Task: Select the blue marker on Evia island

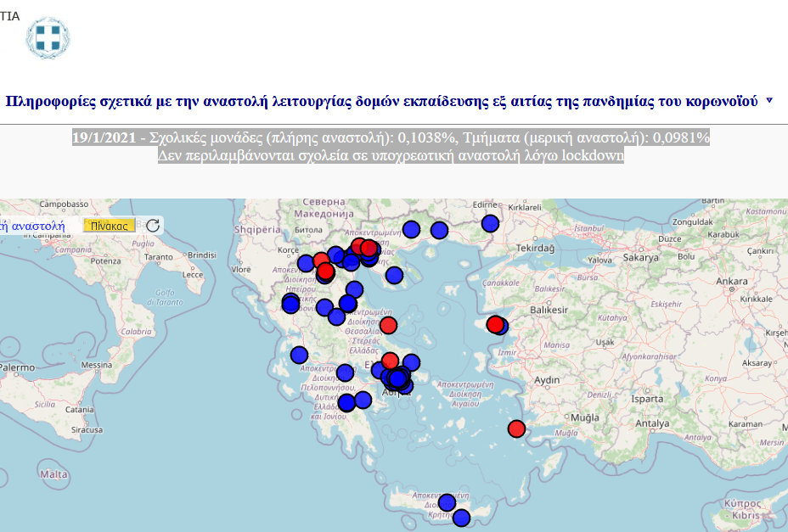Action: click(x=411, y=362)
